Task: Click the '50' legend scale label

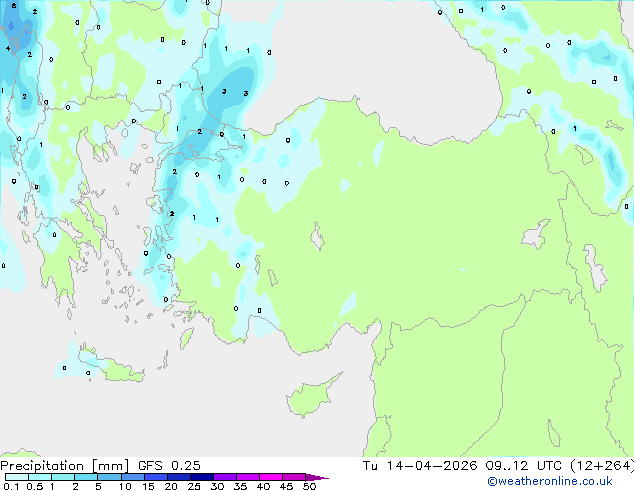Action: (x=309, y=486)
